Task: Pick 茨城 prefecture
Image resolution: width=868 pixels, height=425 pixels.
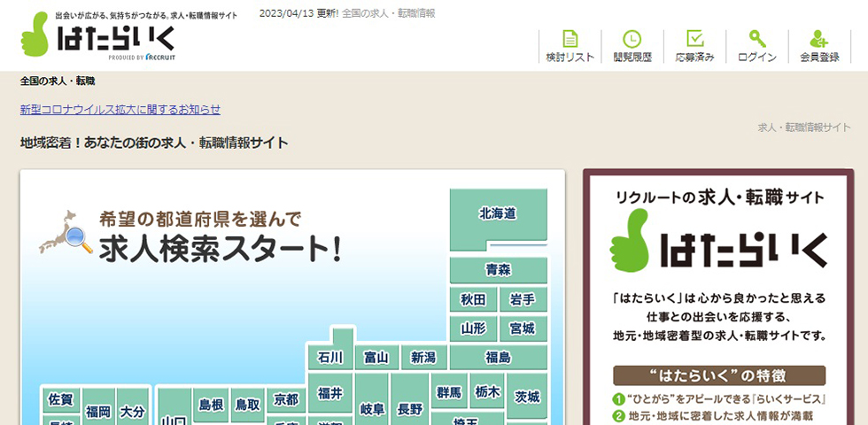Action: 527,397
